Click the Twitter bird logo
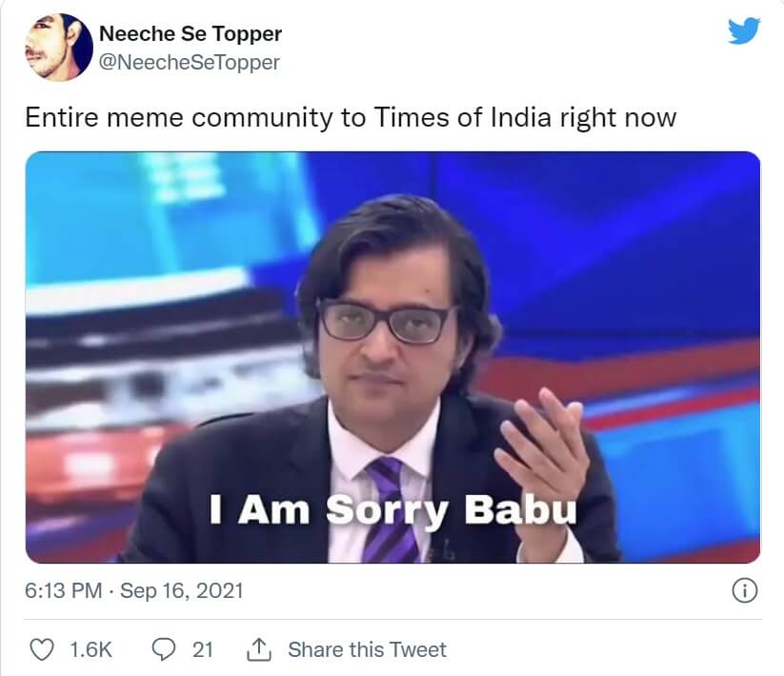This screenshot has height=676, width=784. [x=744, y=32]
